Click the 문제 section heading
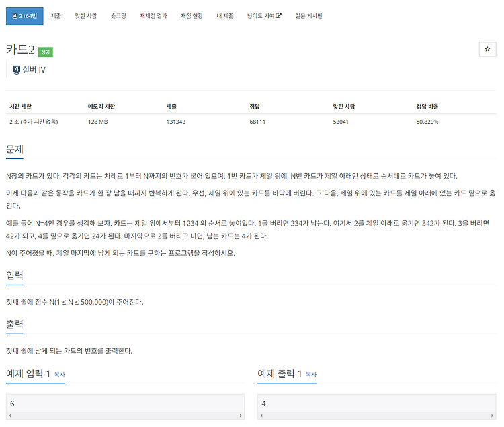Image resolution: width=504 pixels, height=427 pixels. [15, 149]
